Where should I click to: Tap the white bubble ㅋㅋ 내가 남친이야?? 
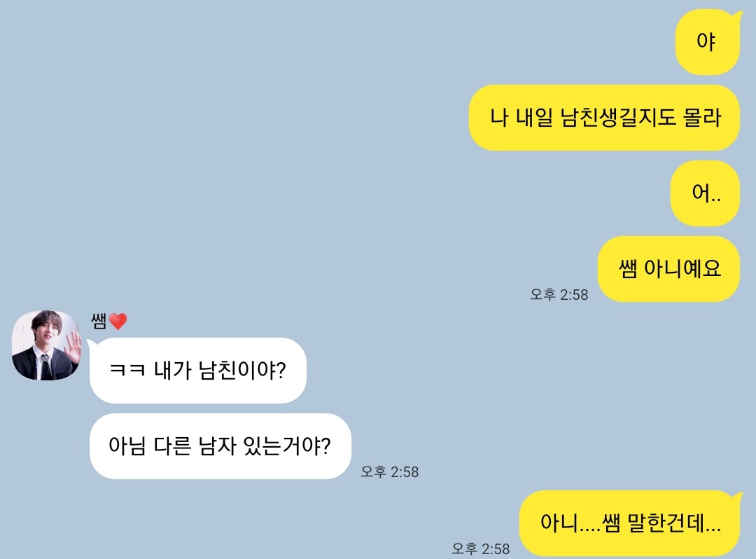(197, 371)
